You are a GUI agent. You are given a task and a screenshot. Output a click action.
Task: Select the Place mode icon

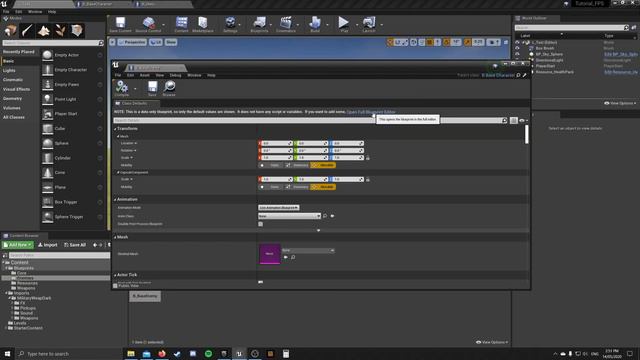[x=11, y=31]
